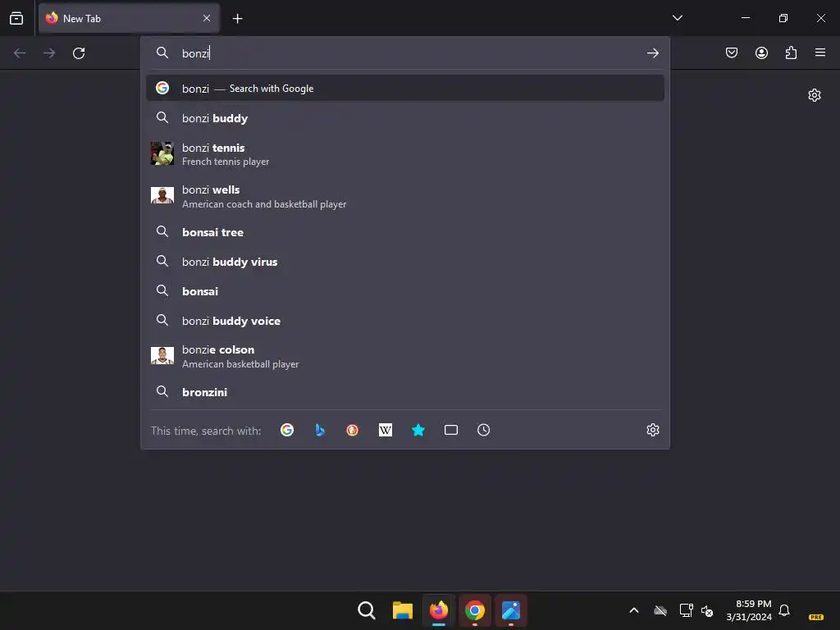Viewport: 840px width, 630px height.
Task: Open the Firefox account icon
Action: click(x=761, y=52)
